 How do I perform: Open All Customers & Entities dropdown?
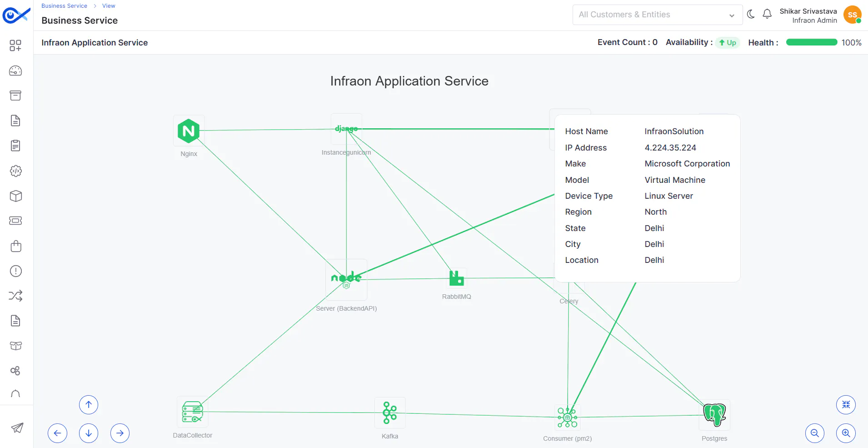(657, 15)
